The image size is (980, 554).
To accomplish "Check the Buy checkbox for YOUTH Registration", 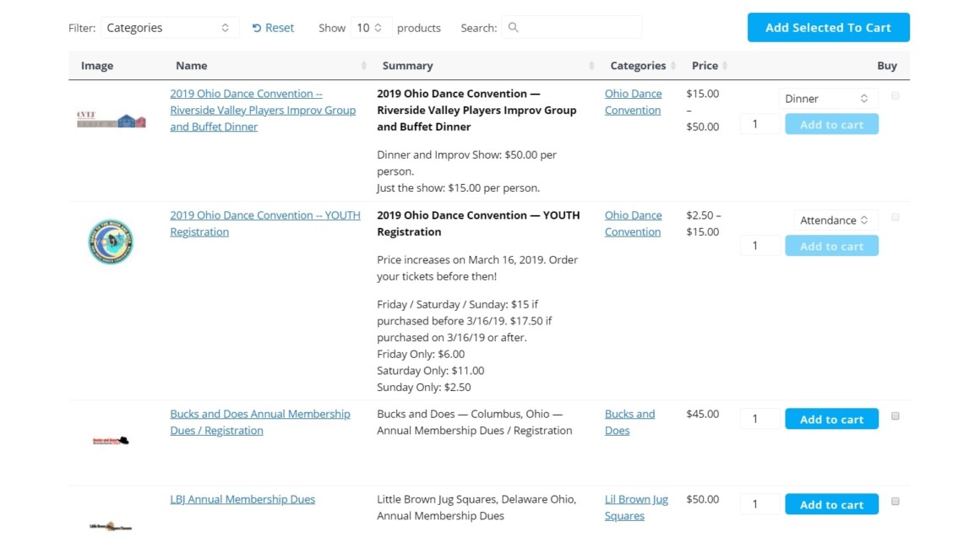I will pos(895,217).
